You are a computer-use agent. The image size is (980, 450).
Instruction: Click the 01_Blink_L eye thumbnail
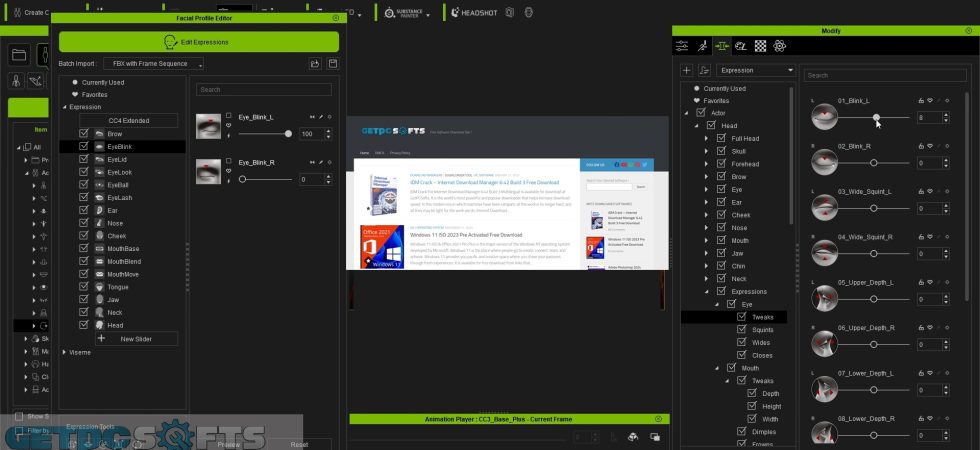pos(824,116)
